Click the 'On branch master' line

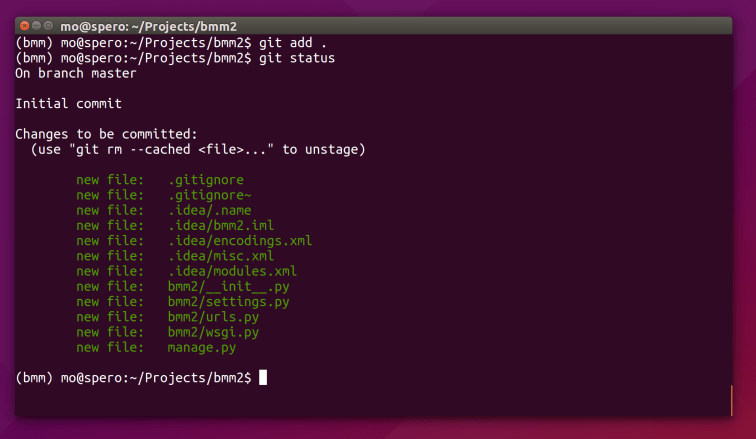76,74
